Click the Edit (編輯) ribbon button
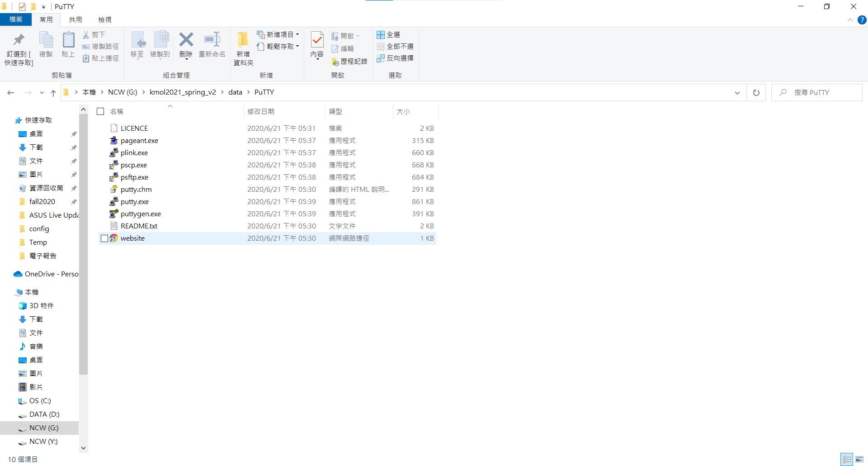The image size is (868, 466). [x=342, y=48]
